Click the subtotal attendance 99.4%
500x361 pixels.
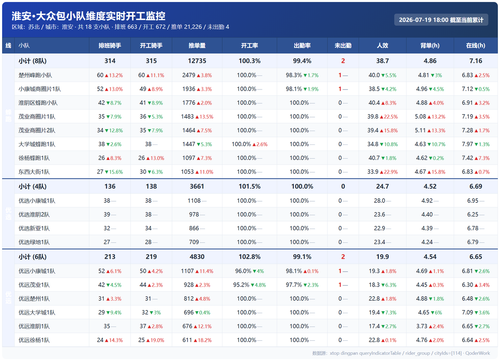(302, 61)
